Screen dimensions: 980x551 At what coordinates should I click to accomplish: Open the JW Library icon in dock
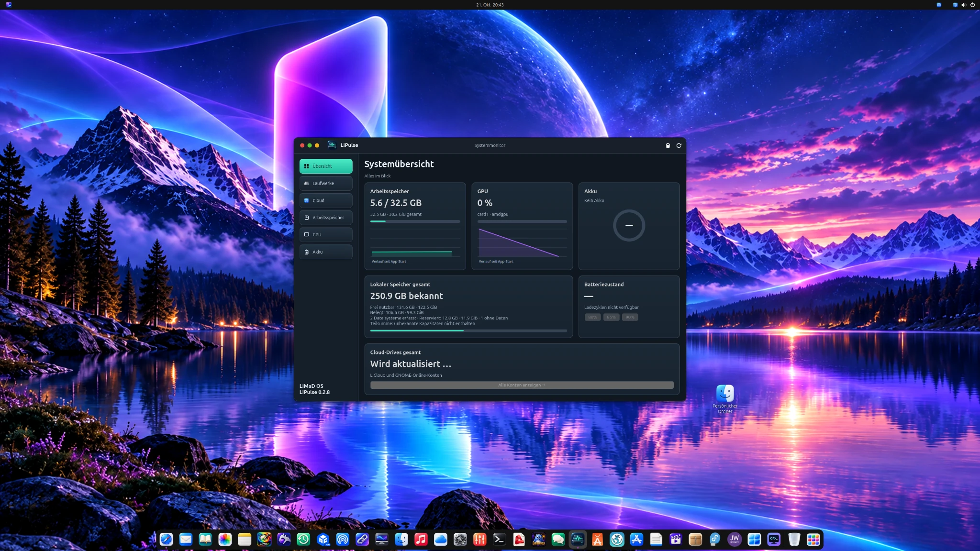pos(734,540)
